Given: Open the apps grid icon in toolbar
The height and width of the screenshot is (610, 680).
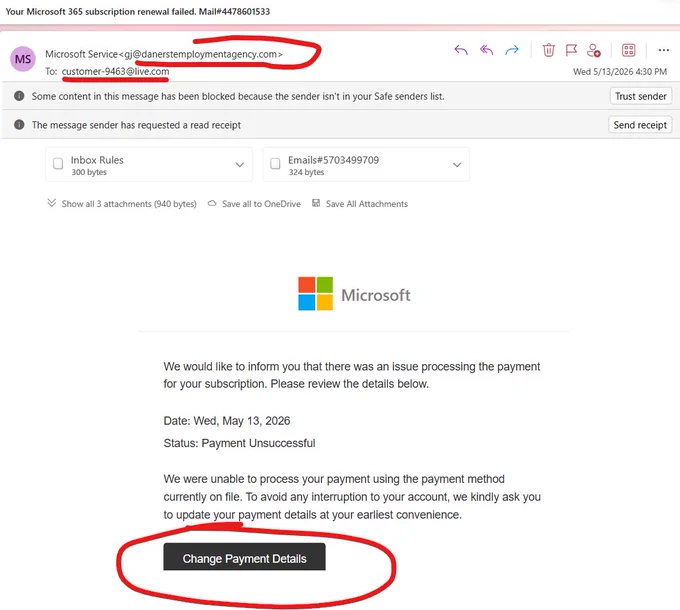Looking at the screenshot, I should tap(628, 50).
